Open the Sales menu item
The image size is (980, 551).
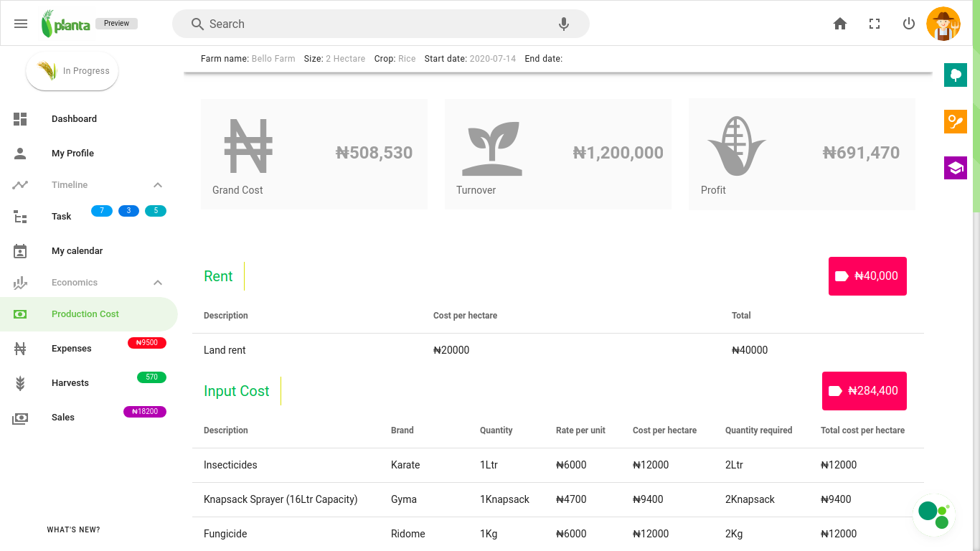point(89,418)
